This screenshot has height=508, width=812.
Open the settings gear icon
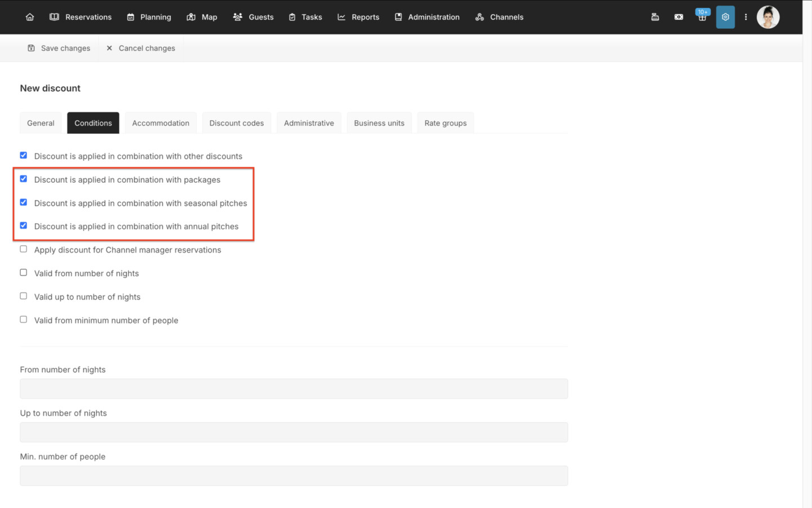tap(725, 17)
